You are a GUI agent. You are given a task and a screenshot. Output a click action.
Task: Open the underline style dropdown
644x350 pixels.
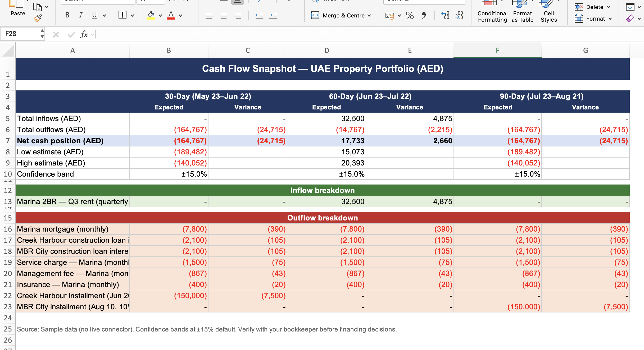click(x=104, y=16)
